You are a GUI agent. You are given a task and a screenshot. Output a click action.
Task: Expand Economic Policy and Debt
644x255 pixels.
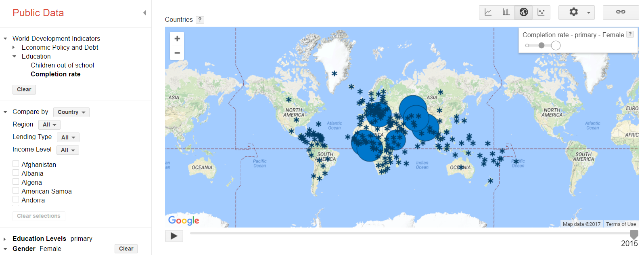tap(14, 48)
